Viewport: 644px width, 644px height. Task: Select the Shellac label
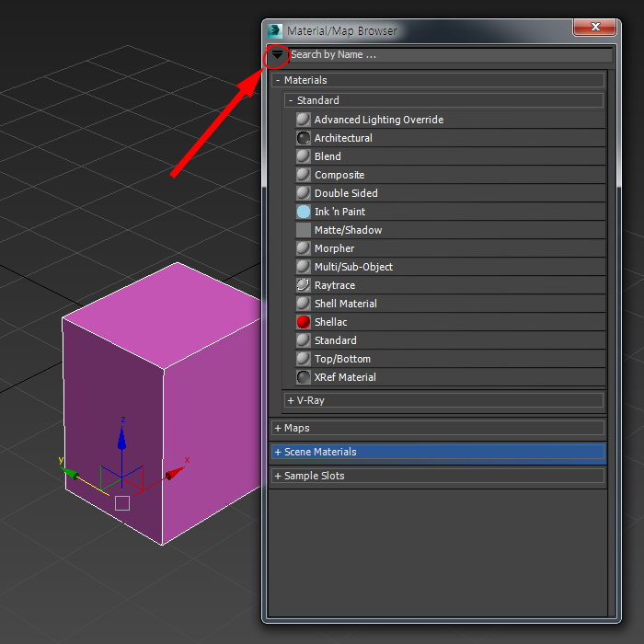coord(330,322)
